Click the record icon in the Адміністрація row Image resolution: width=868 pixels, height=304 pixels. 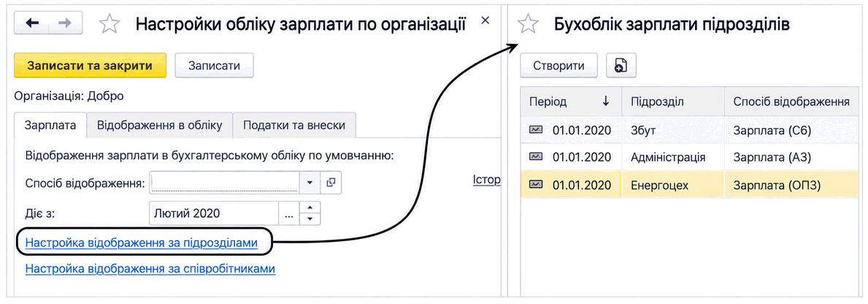pos(535,157)
